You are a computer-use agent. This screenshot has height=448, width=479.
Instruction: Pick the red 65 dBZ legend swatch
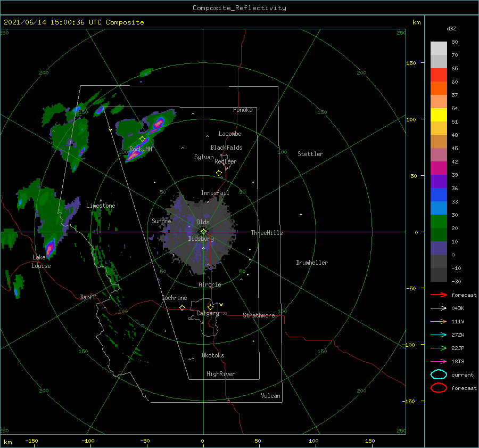pyautogui.click(x=439, y=75)
